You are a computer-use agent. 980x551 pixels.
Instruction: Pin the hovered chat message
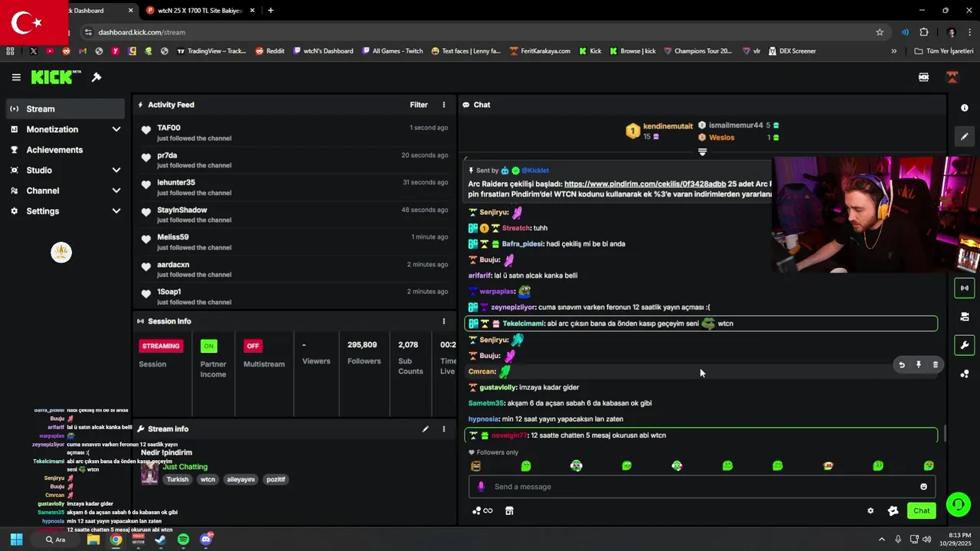[919, 365]
